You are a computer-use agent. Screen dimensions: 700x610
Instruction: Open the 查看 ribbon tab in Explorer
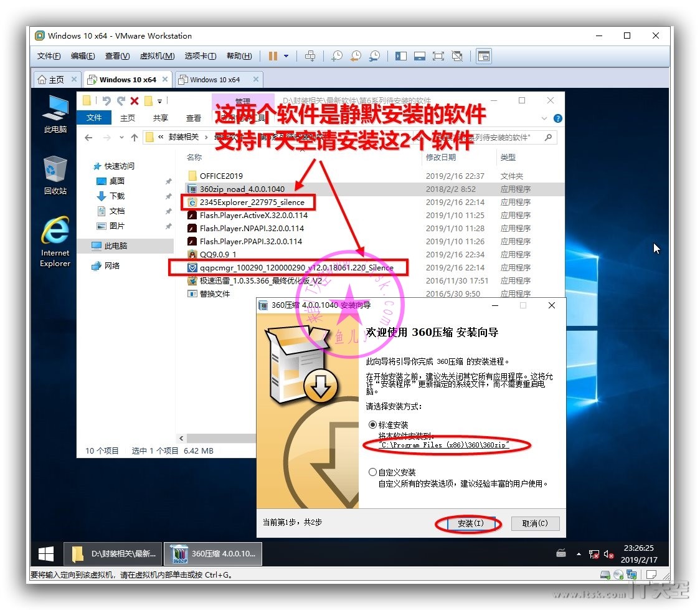pos(193,118)
